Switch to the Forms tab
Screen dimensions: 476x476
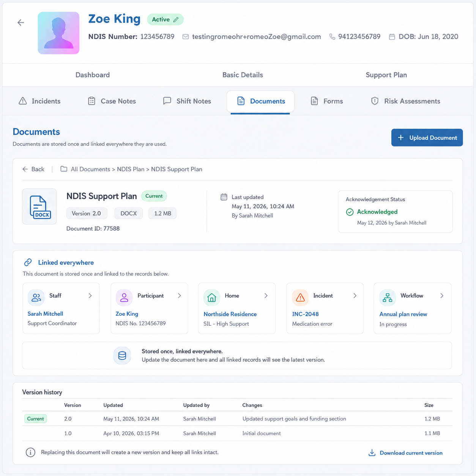[327, 101]
